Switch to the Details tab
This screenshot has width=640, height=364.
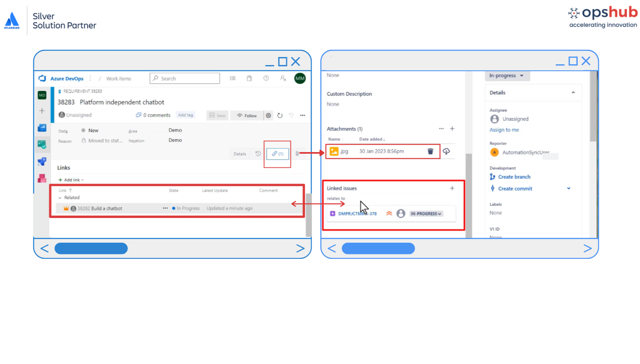tap(240, 154)
